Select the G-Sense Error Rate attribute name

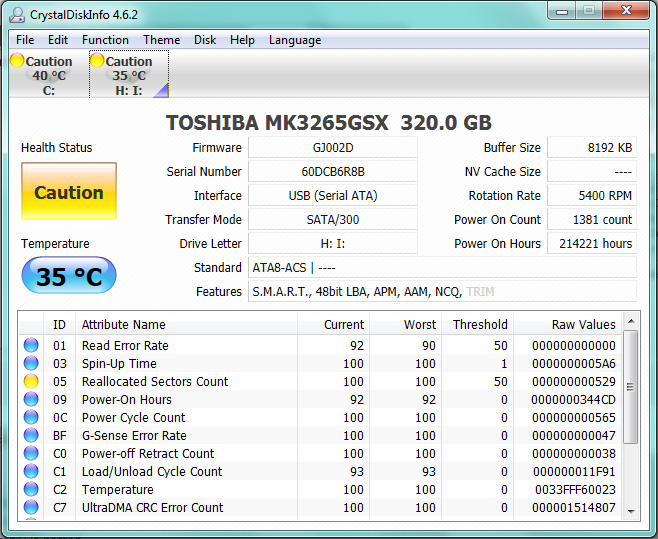(x=134, y=435)
